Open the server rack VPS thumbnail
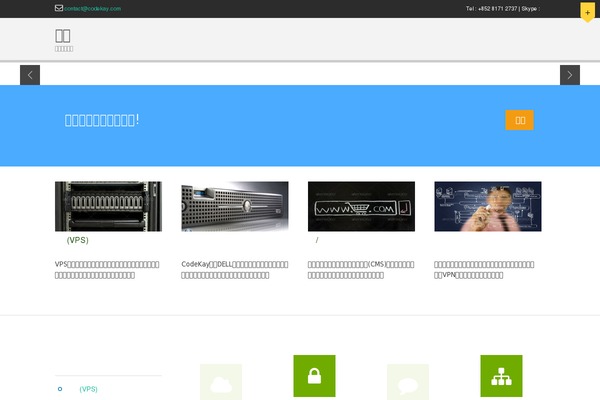 tap(108, 206)
